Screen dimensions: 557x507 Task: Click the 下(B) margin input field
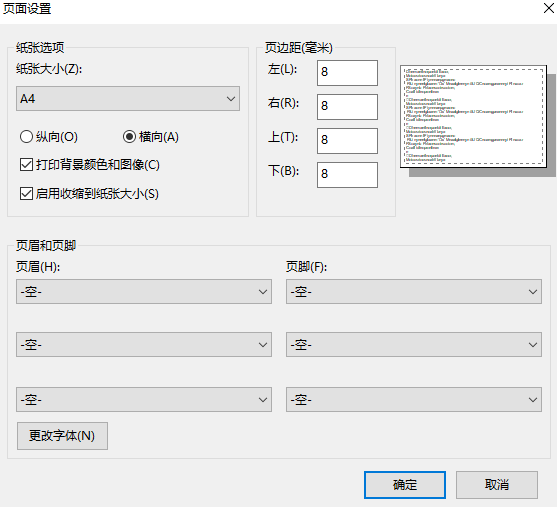point(347,175)
